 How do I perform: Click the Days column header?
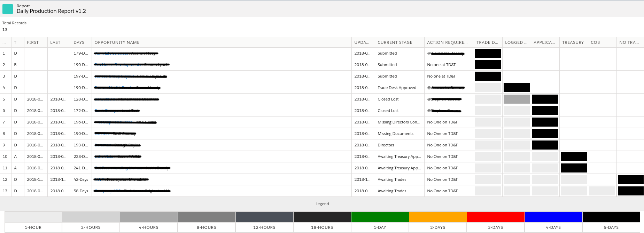coord(79,42)
